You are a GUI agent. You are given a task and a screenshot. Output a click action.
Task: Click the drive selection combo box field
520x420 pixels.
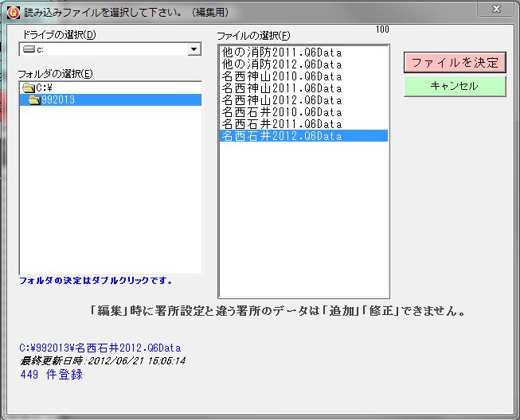[104, 49]
